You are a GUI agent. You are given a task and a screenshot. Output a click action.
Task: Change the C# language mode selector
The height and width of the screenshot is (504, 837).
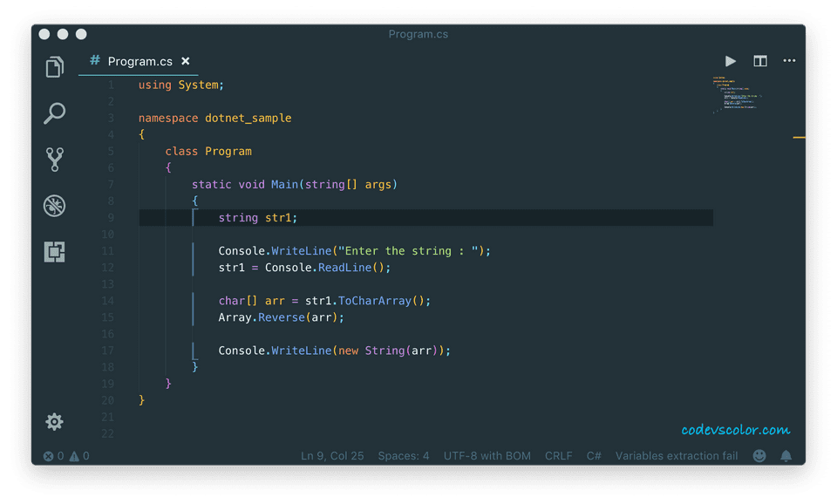point(594,455)
